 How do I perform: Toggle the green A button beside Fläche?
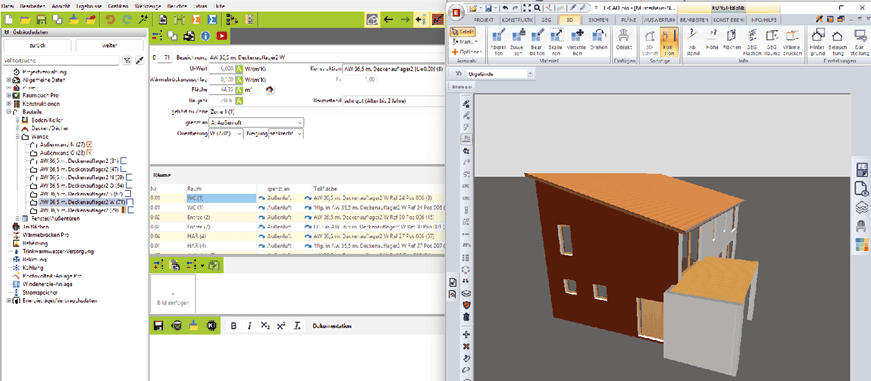(239, 90)
